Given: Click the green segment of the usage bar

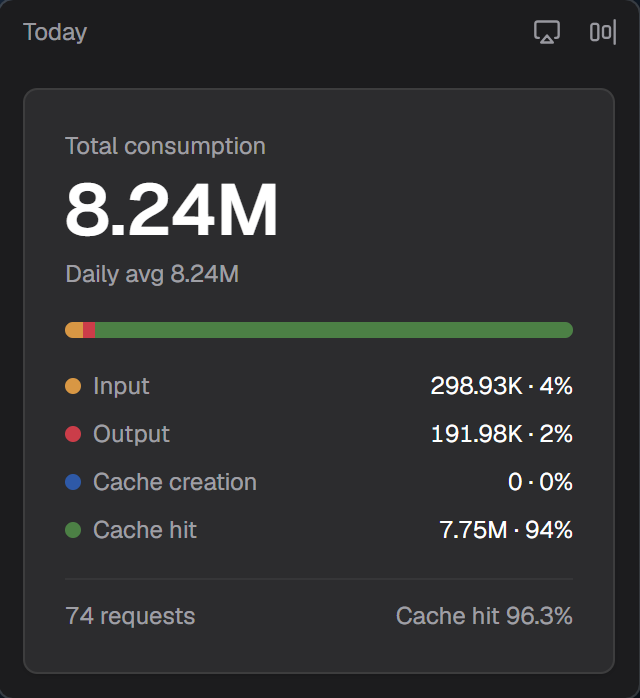Looking at the screenshot, I should pos(334,330).
